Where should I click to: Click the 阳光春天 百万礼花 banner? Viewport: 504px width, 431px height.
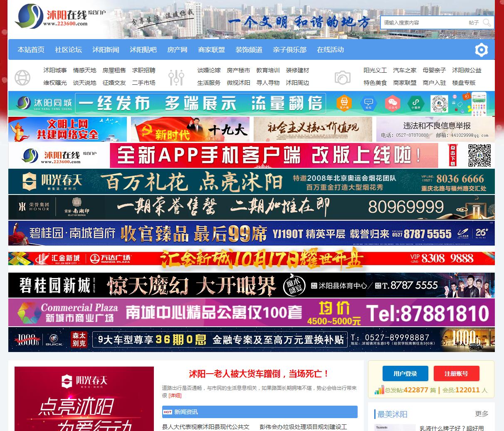[252, 181]
